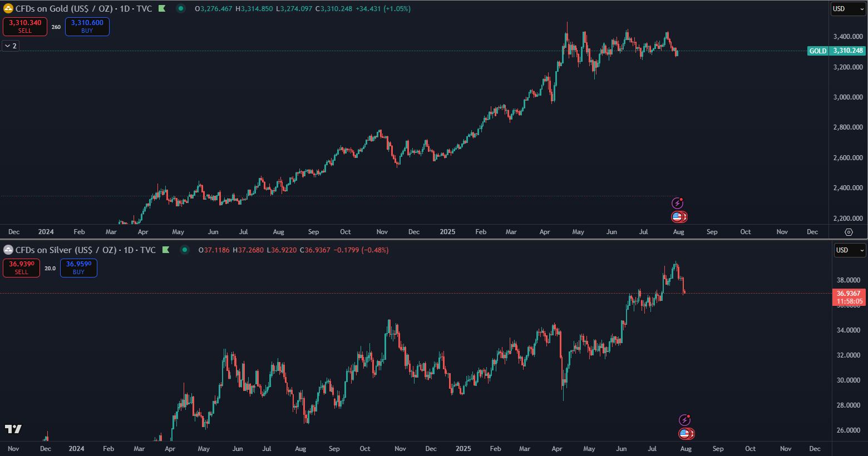Click the Silver symbol logo icon
This screenshot has width=868, height=456.
tap(8, 250)
